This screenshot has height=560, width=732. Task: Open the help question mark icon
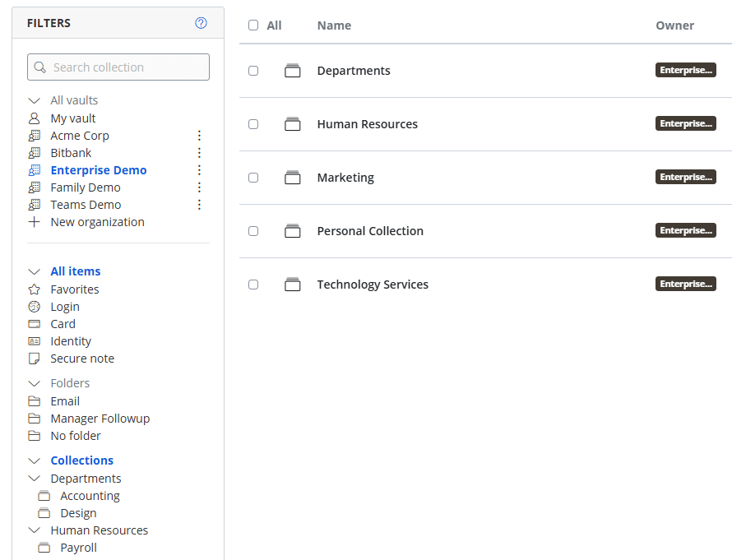click(201, 23)
